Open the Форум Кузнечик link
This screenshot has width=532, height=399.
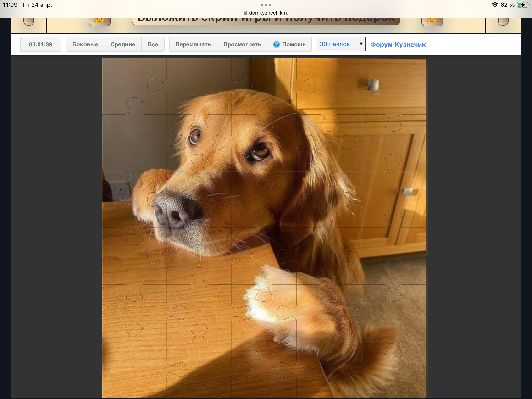click(x=398, y=44)
